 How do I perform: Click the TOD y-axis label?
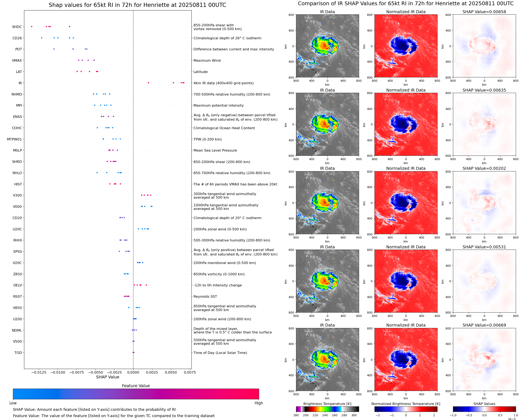click(18, 353)
